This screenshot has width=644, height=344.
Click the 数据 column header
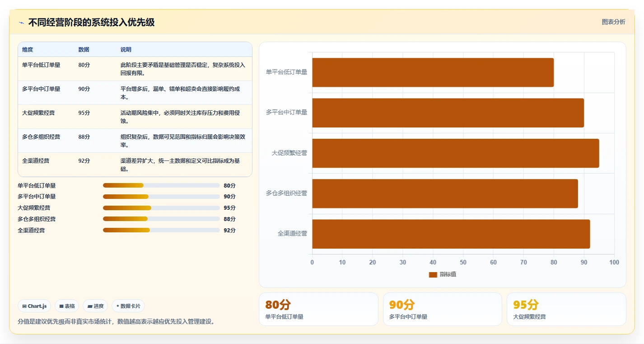coord(84,50)
